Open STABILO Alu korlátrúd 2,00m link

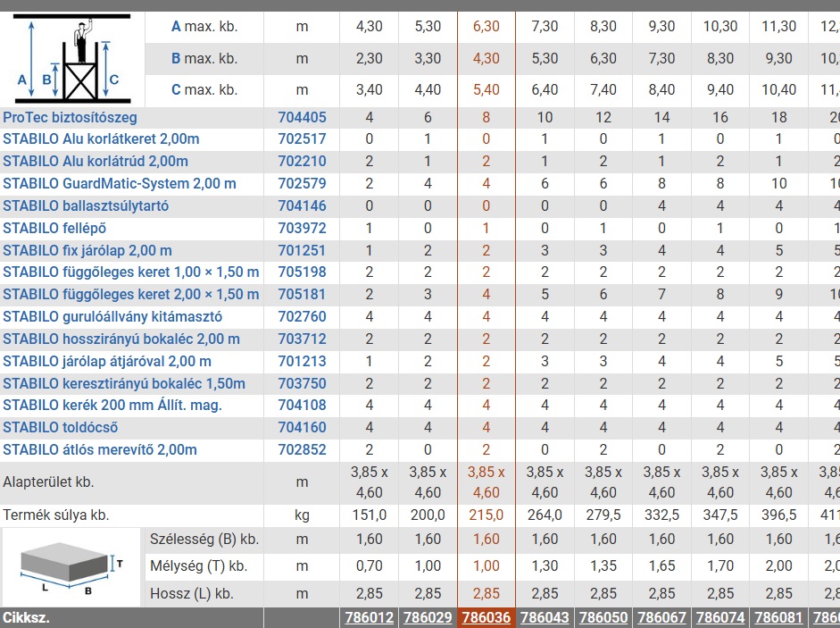pos(96,161)
